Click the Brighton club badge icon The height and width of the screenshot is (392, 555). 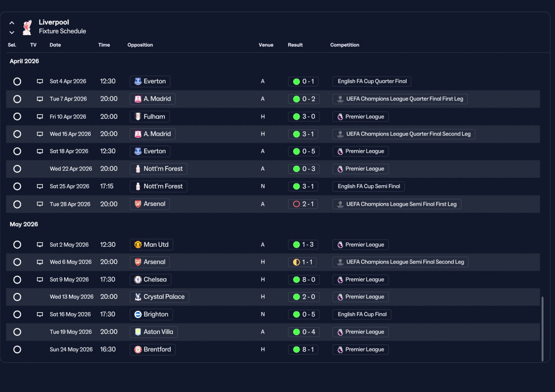(138, 314)
